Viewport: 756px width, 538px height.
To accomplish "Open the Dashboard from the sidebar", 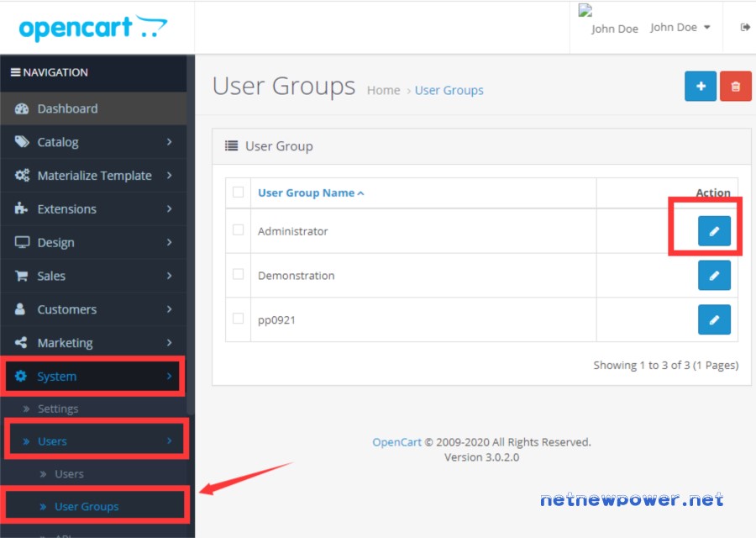I will click(x=67, y=108).
